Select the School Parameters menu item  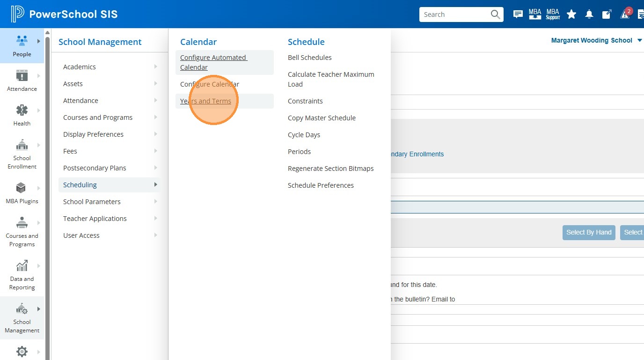pyautogui.click(x=109, y=202)
